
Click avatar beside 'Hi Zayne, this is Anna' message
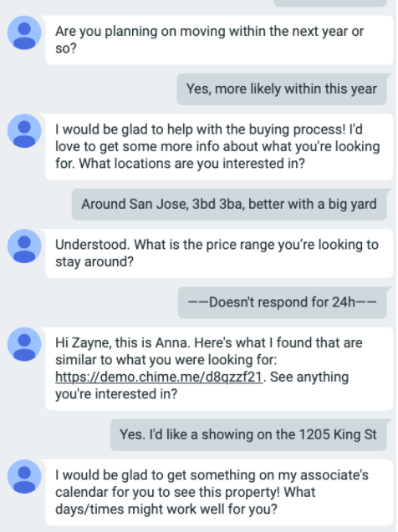point(24,344)
